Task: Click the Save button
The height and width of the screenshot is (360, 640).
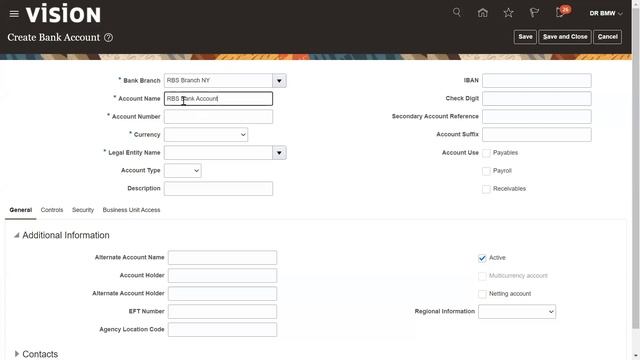Action: pos(525,37)
